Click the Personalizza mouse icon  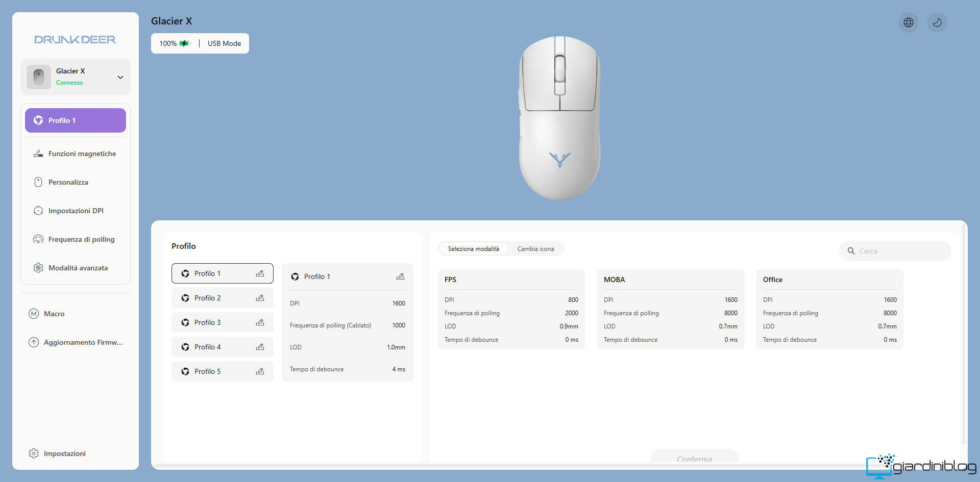pyautogui.click(x=38, y=182)
